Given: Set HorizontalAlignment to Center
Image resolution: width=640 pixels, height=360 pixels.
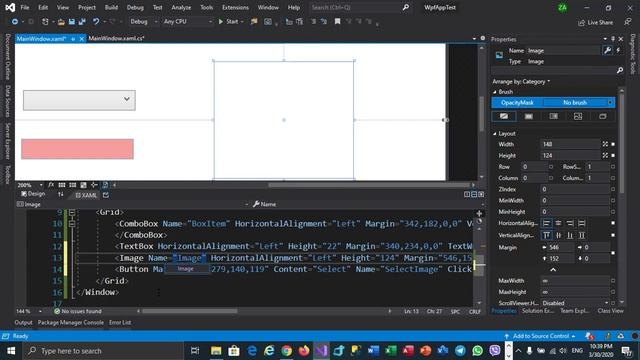Looking at the screenshot, I should coord(558,223).
